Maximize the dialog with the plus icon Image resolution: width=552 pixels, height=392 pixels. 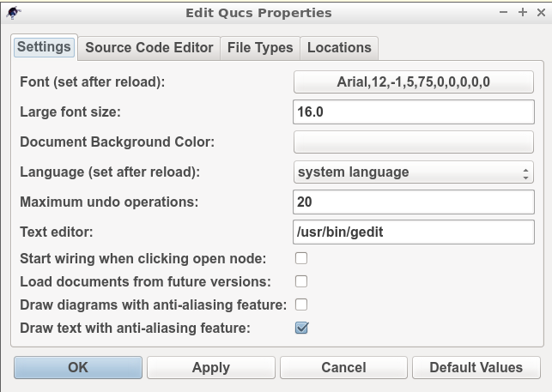pyautogui.click(x=523, y=13)
